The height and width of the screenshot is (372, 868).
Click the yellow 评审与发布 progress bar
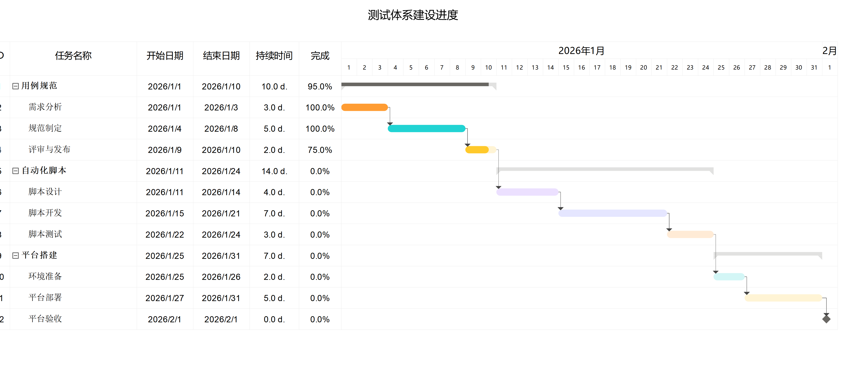tap(477, 150)
